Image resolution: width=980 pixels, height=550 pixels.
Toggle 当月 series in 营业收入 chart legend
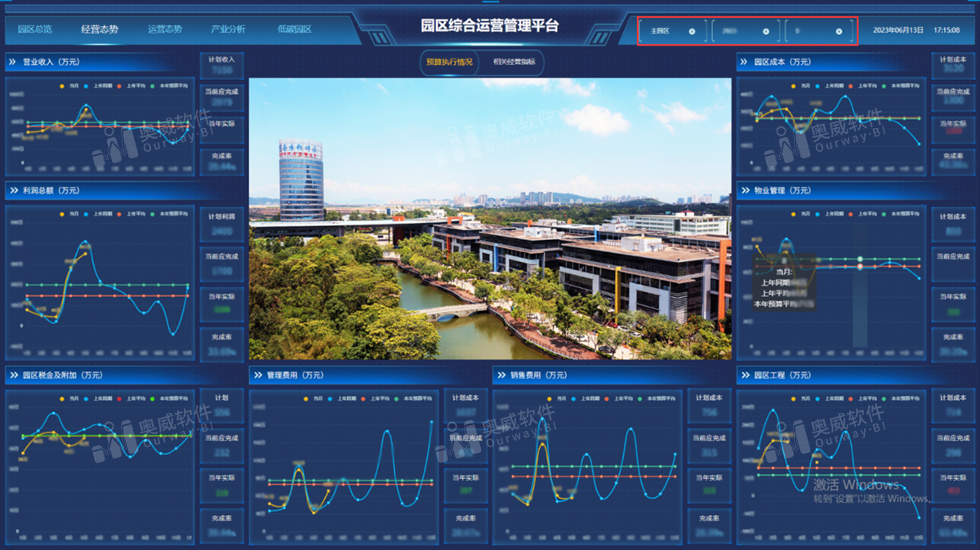[x=69, y=85]
